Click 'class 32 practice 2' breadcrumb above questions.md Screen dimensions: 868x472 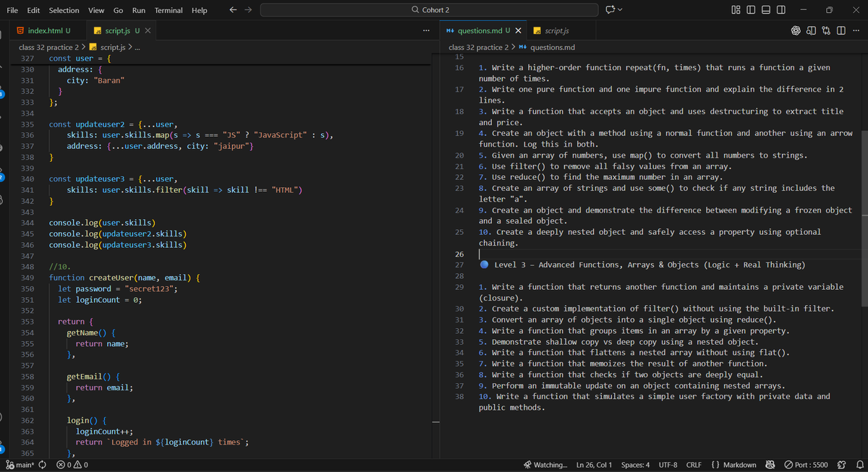tap(477, 47)
